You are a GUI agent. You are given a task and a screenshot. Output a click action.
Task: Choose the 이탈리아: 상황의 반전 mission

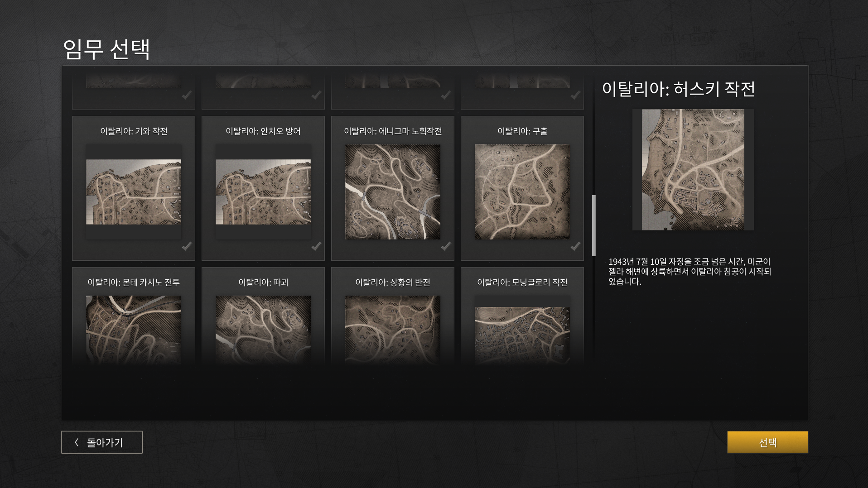(x=393, y=317)
